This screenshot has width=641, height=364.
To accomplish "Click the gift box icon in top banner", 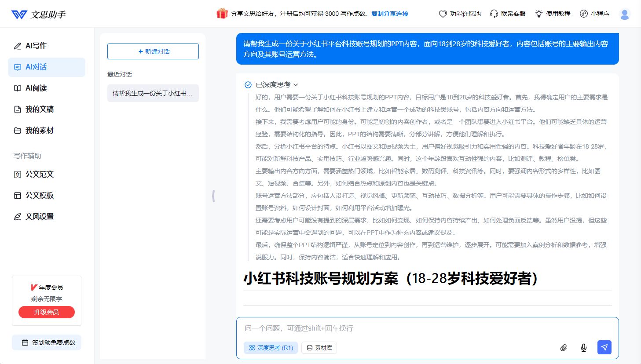I will (x=222, y=14).
